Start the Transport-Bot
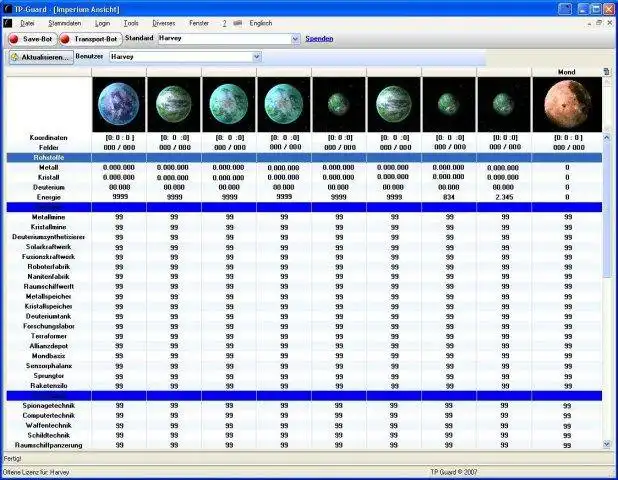The width and height of the screenshot is (618, 480). (90, 39)
